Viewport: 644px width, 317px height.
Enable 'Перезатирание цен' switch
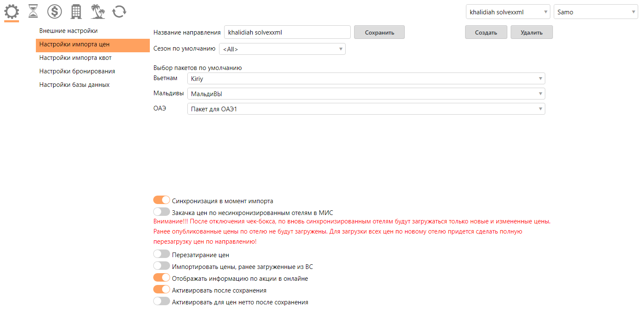[162, 254]
